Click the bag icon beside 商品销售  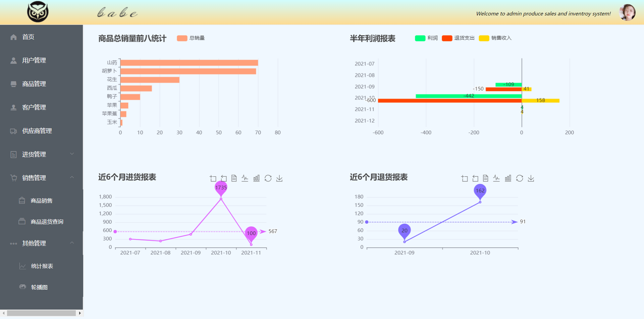22,200
